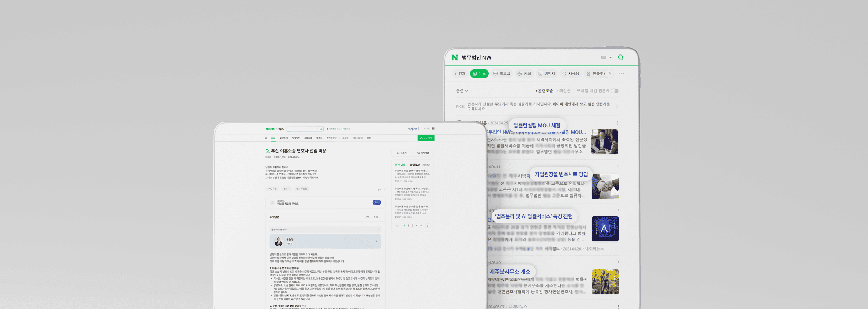Expand the 옵션 dropdown
This screenshot has height=309, width=868.
[462, 91]
